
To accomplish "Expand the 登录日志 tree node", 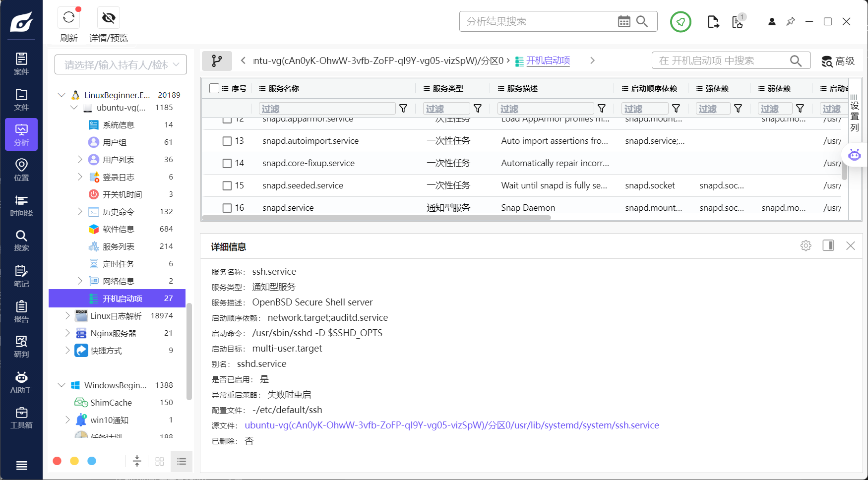I will (80, 177).
